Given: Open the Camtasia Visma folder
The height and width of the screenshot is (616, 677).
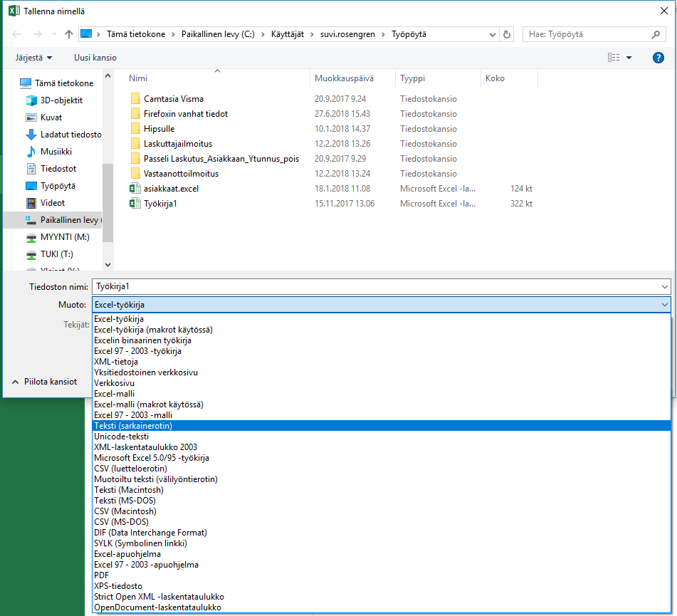Looking at the screenshot, I should (173, 99).
